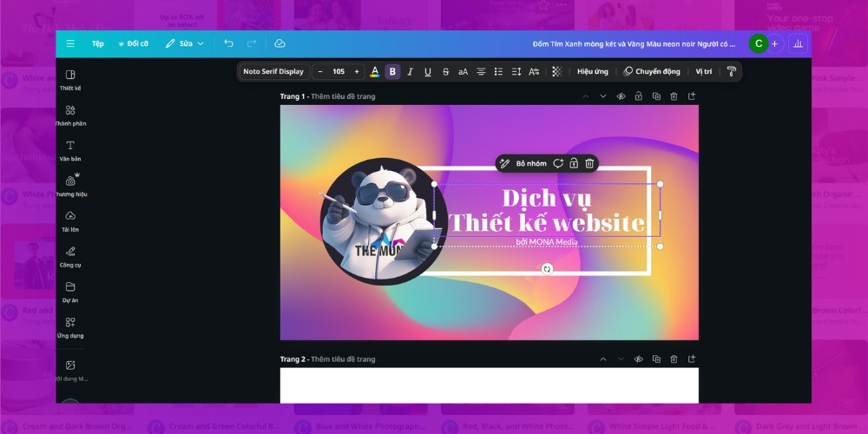Open the Đổi cỡ resize menu
The height and width of the screenshot is (434, 868).
[x=133, y=43]
